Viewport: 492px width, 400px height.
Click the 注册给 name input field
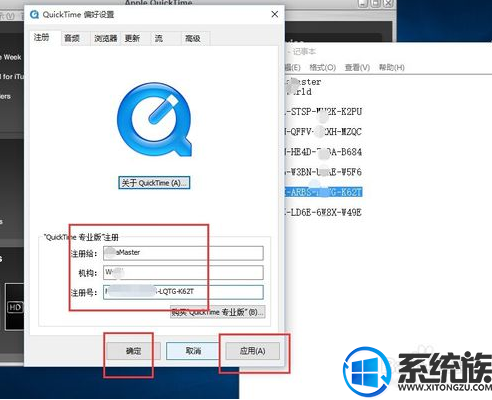[x=183, y=253]
